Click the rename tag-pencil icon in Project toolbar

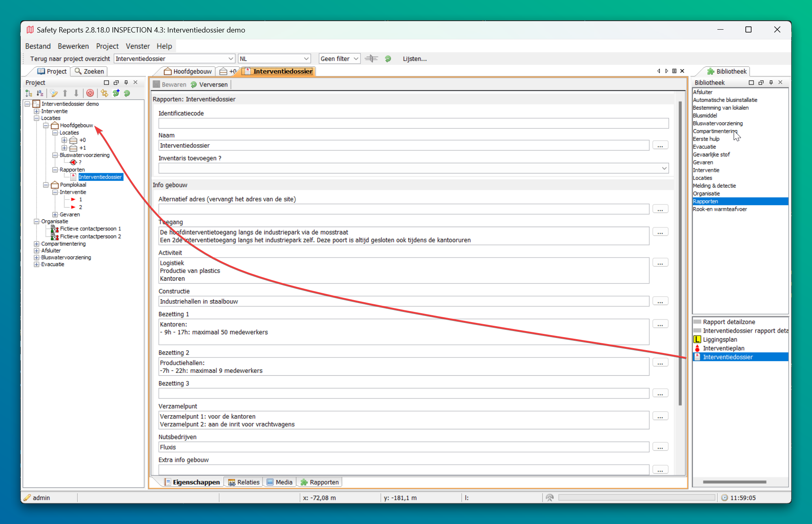[54, 93]
